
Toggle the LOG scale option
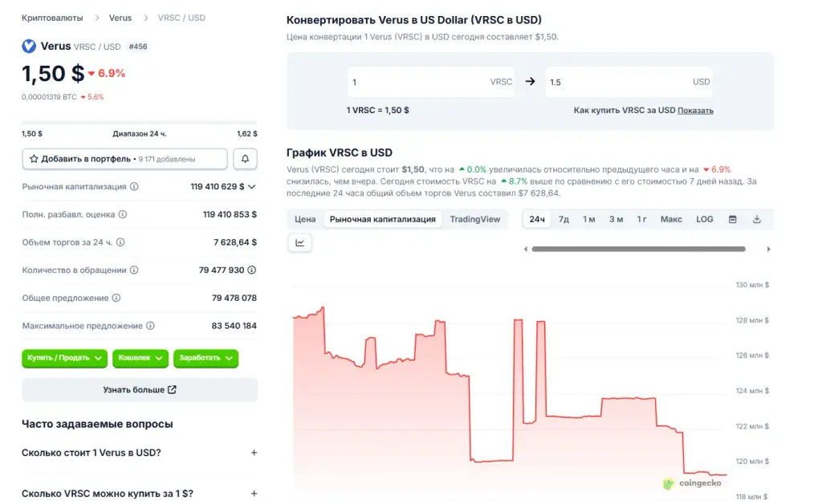(705, 219)
